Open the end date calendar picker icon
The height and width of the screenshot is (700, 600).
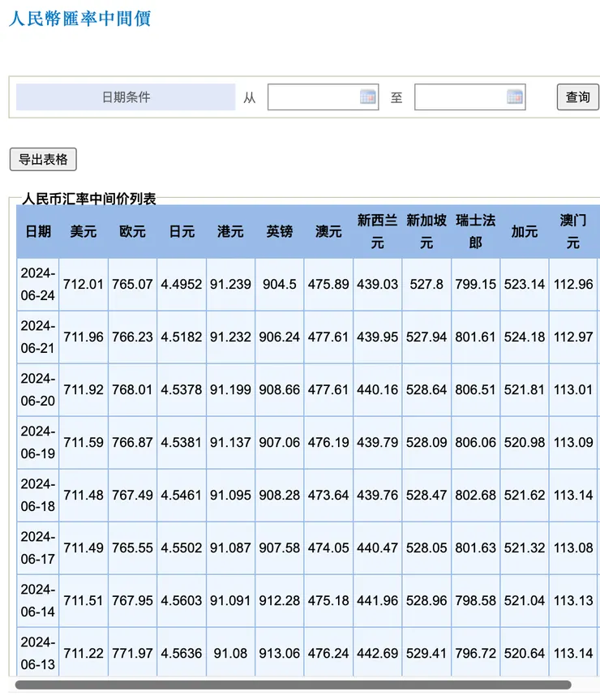pyautogui.click(x=514, y=97)
